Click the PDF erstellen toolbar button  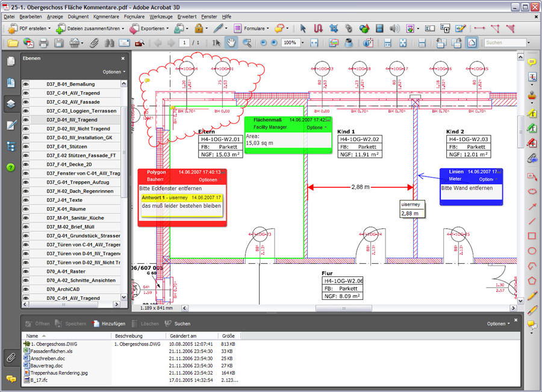click(x=30, y=28)
